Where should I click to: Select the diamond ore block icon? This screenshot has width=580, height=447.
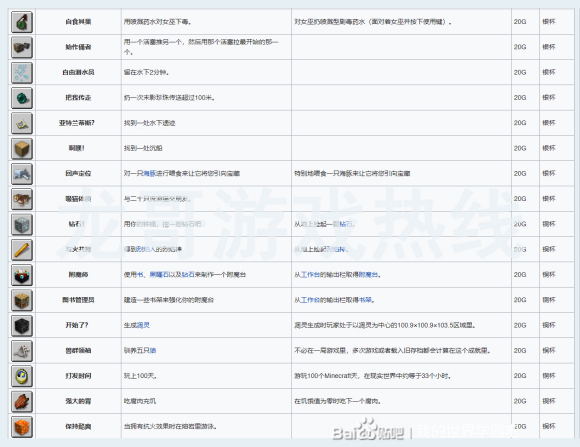[22, 224]
